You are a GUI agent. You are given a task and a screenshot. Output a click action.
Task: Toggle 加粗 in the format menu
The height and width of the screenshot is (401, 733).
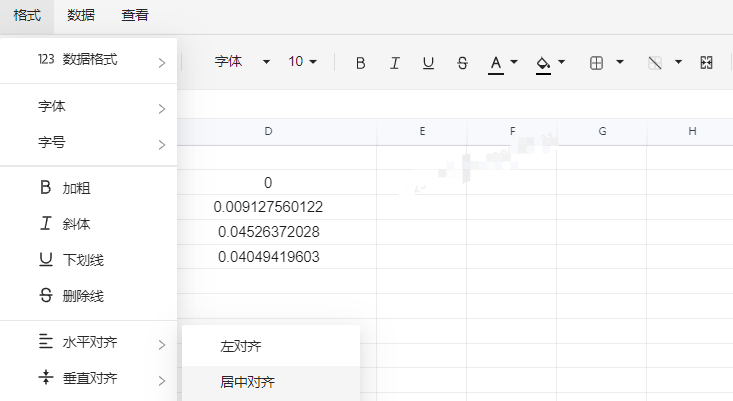coord(77,188)
